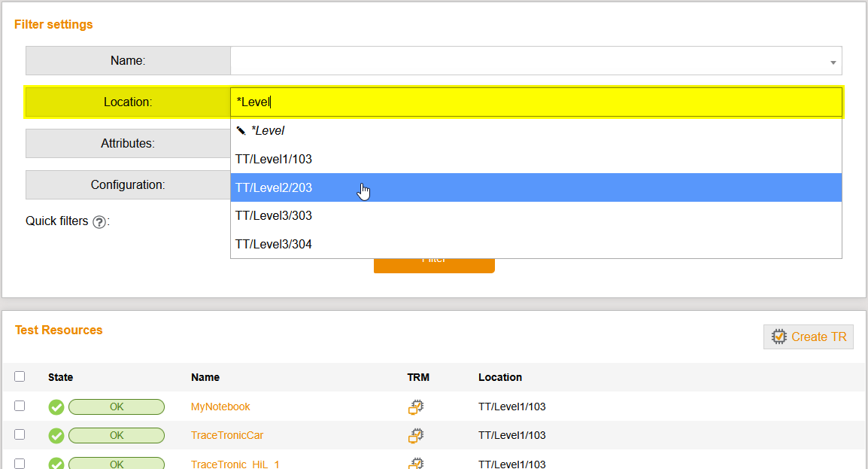Image resolution: width=868 pixels, height=469 pixels.
Task: Click the OK state badge for TraceTronicCar
Action: 117,436
